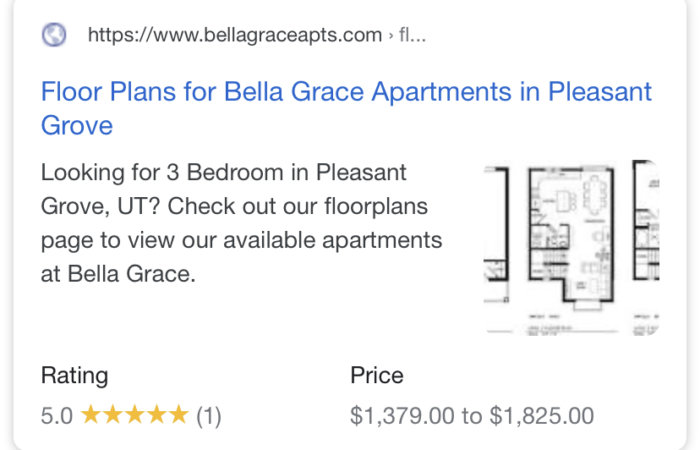Click the fifth and last rating star

[179, 414]
